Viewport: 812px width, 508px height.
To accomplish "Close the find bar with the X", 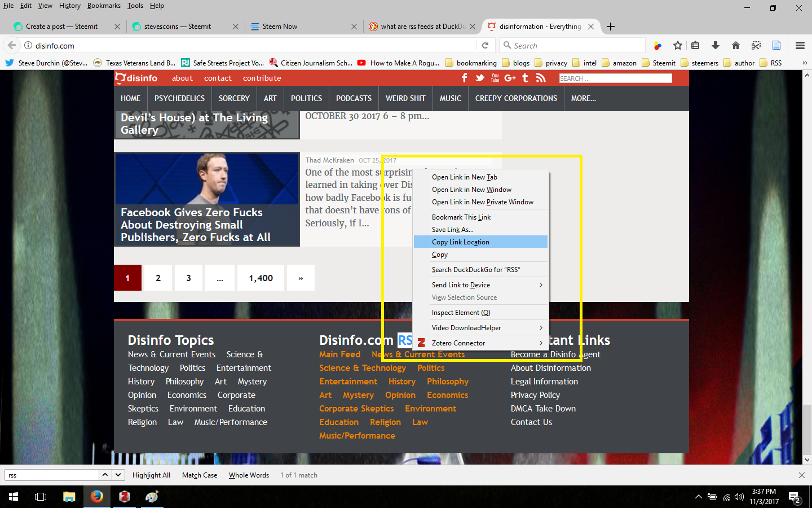I will [802, 475].
